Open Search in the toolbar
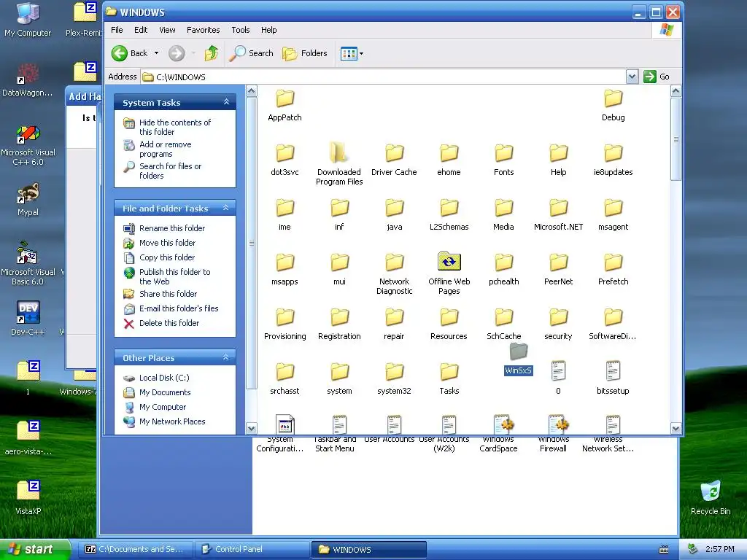 click(x=251, y=53)
